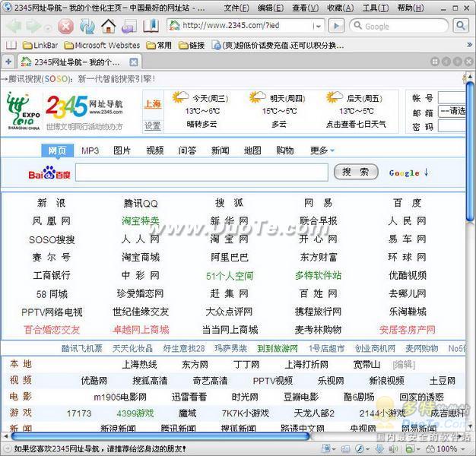Image resolution: width=476 pixels, height=456 pixels.
Task: Switch search engine via Google arrow
Action: pyautogui.click(x=408, y=173)
